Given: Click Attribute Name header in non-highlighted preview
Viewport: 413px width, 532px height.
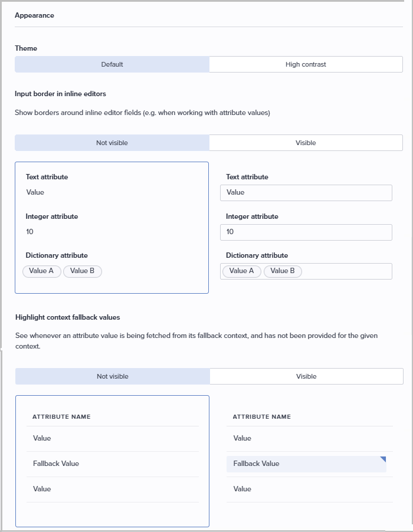Looking at the screenshot, I should (61, 417).
